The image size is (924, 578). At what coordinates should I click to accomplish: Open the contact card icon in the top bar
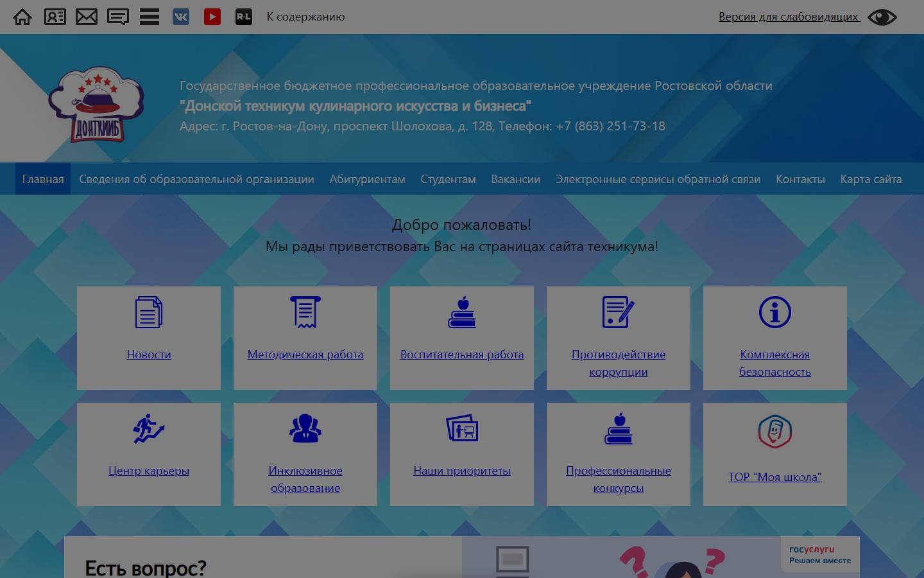point(55,17)
